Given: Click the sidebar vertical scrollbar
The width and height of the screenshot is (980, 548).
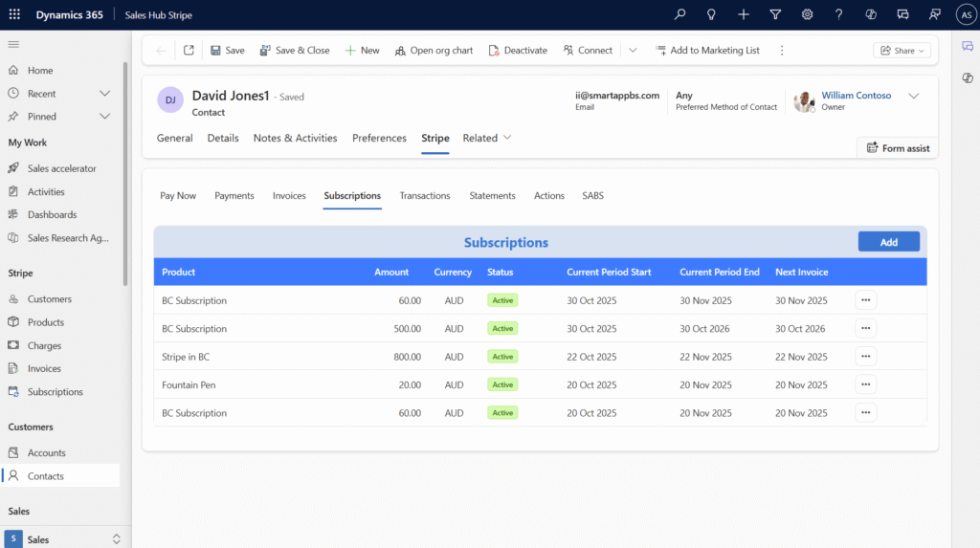Looking at the screenshot, I should (125, 174).
